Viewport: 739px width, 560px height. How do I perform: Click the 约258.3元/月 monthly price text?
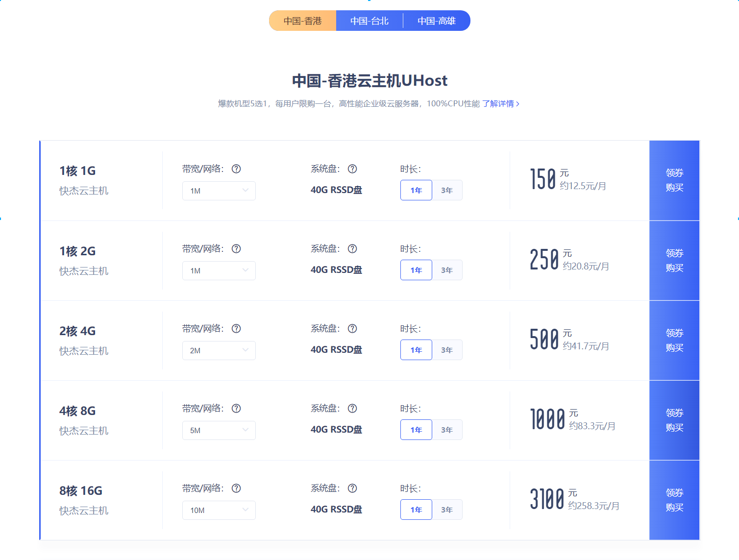[594, 506]
